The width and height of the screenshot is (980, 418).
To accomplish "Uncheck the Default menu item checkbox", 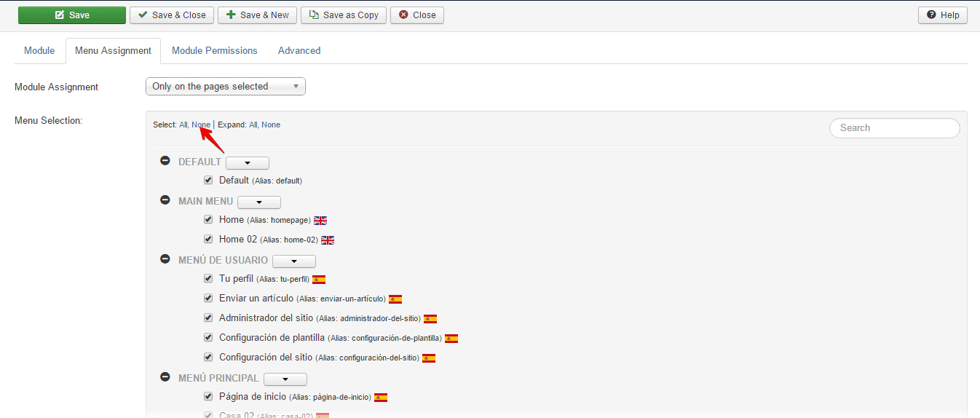I will coord(208,180).
